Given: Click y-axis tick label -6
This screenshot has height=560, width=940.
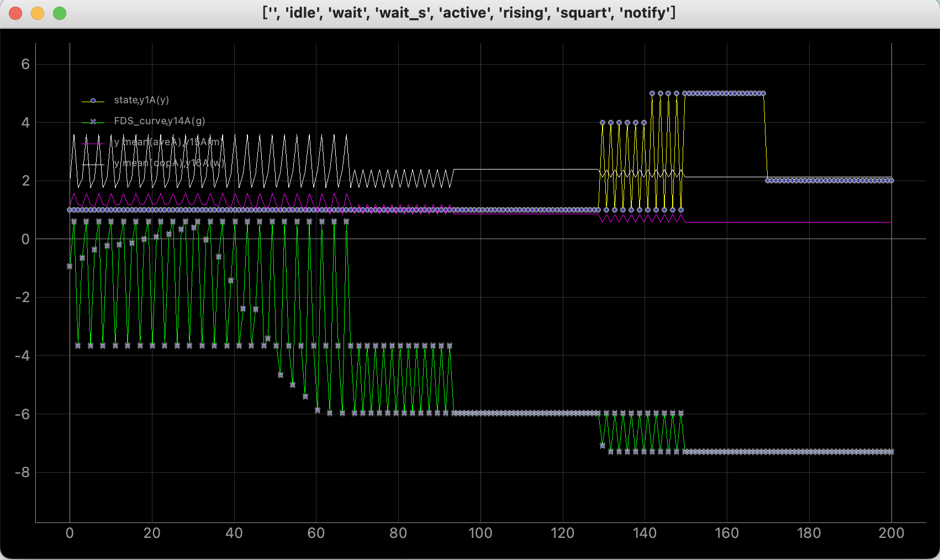Looking at the screenshot, I should (x=22, y=414).
